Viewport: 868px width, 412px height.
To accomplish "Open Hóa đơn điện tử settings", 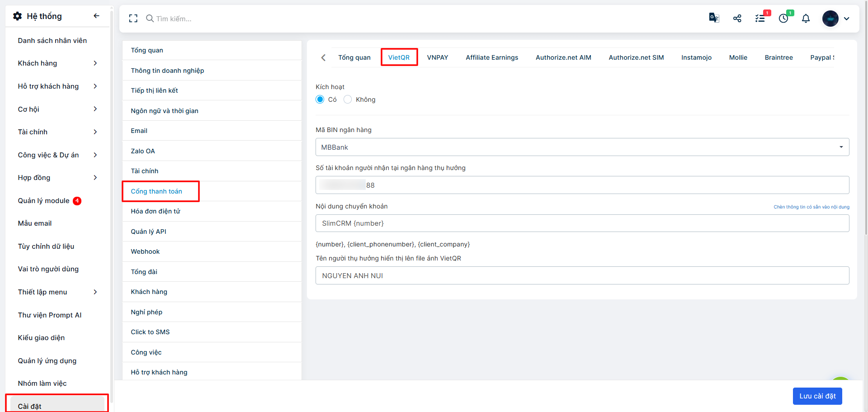I will click(156, 211).
